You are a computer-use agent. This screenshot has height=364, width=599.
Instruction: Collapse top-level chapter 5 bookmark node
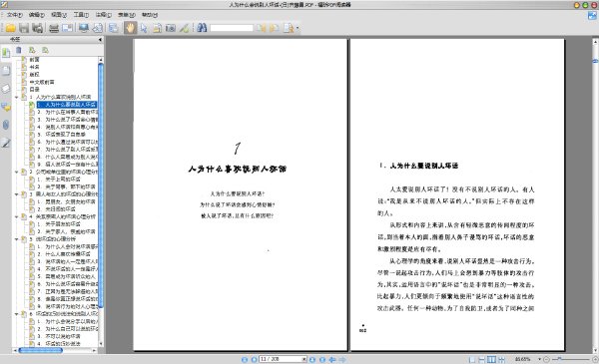16,239
